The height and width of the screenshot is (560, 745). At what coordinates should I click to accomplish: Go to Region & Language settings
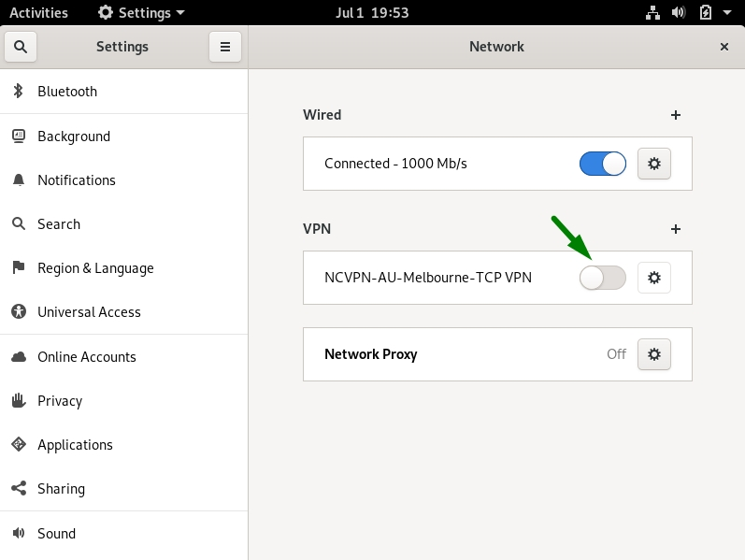click(x=124, y=268)
